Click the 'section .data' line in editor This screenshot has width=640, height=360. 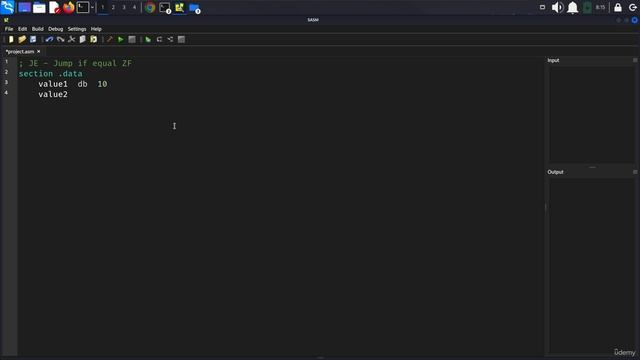(x=51, y=74)
